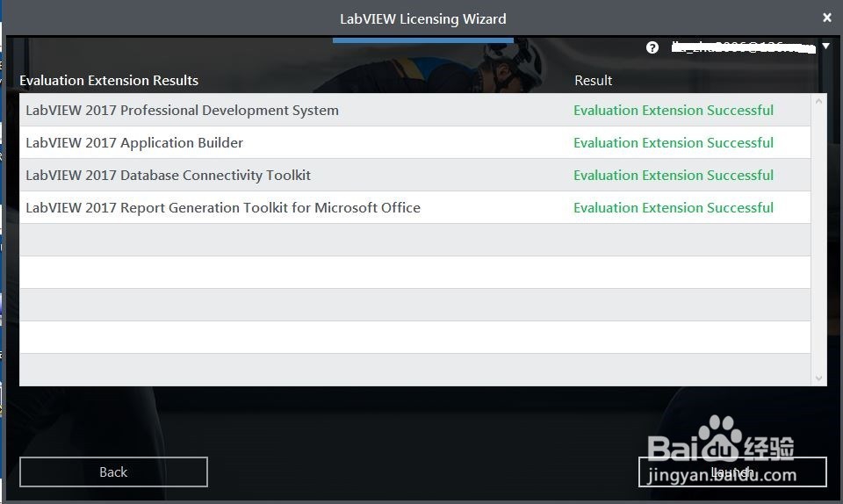This screenshot has width=843, height=504.
Task: Click the Launch button
Action: click(x=732, y=472)
